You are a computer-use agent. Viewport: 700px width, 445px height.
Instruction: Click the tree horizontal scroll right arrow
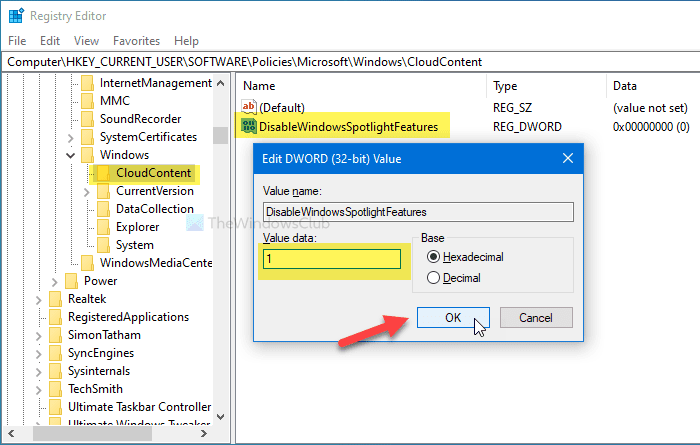(x=204, y=433)
